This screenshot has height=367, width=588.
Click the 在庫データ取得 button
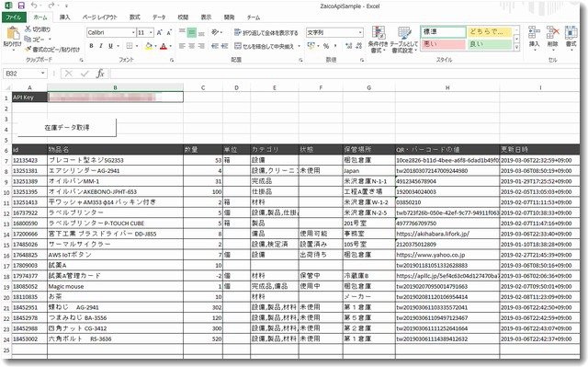click(x=67, y=128)
